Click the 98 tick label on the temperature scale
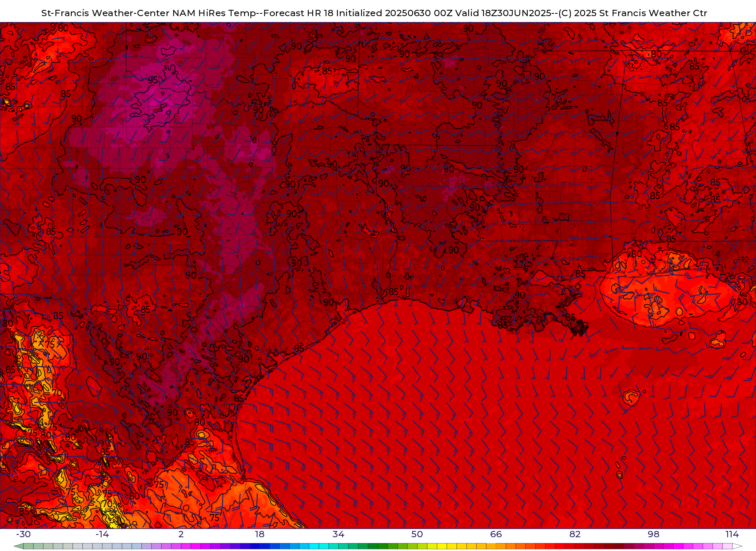Viewport: 756px width, 551px height. tap(654, 534)
